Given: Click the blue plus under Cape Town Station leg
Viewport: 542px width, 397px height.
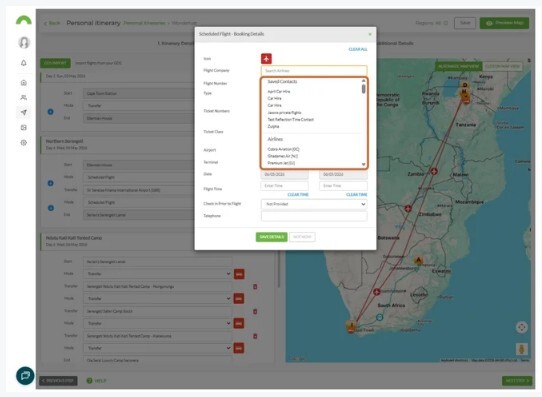Looking at the screenshot, I should pyautogui.click(x=50, y=112).
